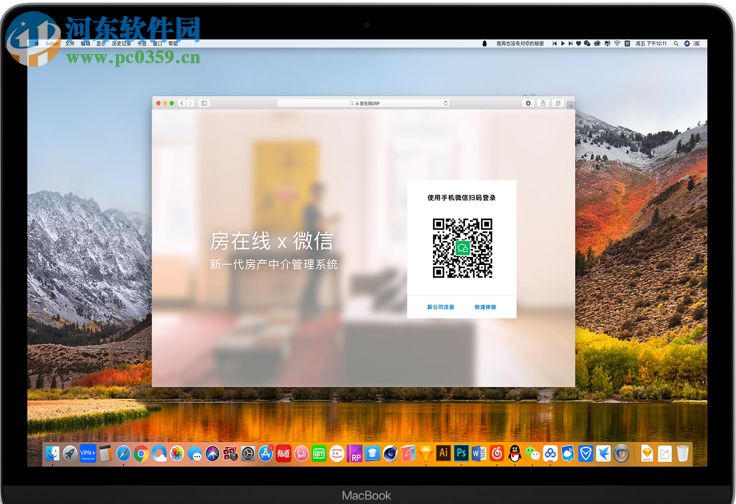Click play button in menu bar

tap(562, 43)
